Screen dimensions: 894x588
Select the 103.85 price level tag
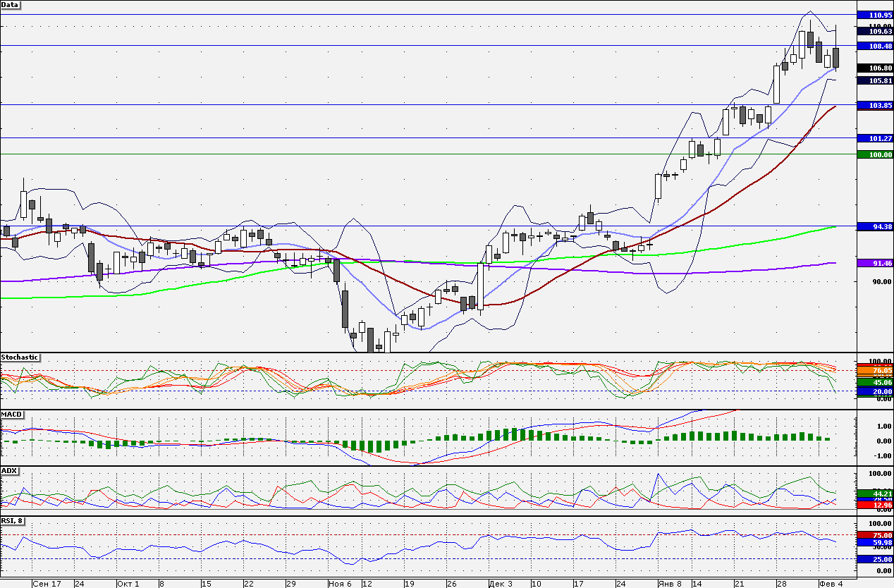[874, 105]
